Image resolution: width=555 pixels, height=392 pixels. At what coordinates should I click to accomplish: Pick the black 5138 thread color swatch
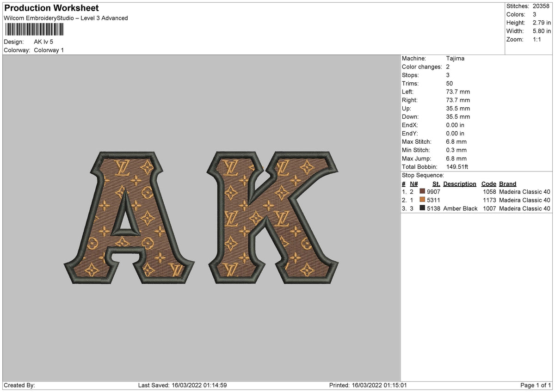pos(422,208)
